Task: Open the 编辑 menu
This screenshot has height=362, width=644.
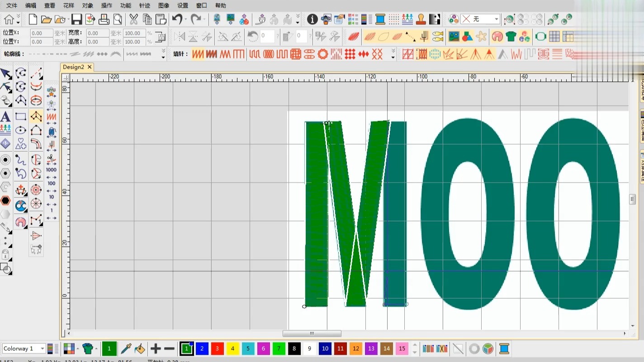Action: point(31,5)
